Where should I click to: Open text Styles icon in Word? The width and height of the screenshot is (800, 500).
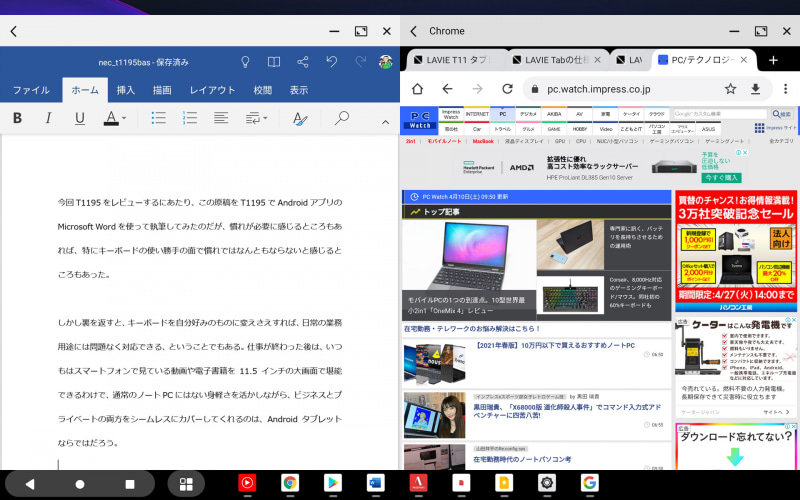300,118
